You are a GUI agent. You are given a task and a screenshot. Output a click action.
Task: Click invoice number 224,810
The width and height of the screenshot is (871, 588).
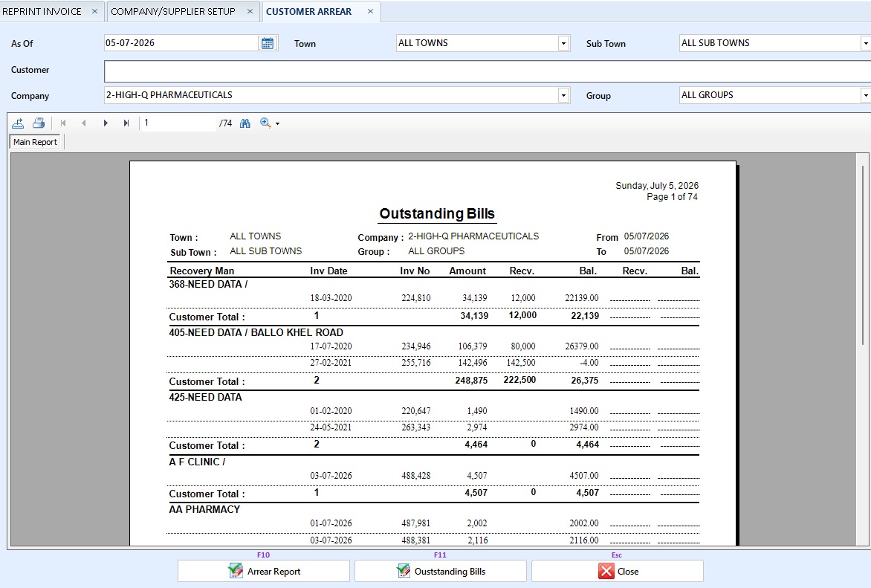pyautogui.click(x=416, y=298)
